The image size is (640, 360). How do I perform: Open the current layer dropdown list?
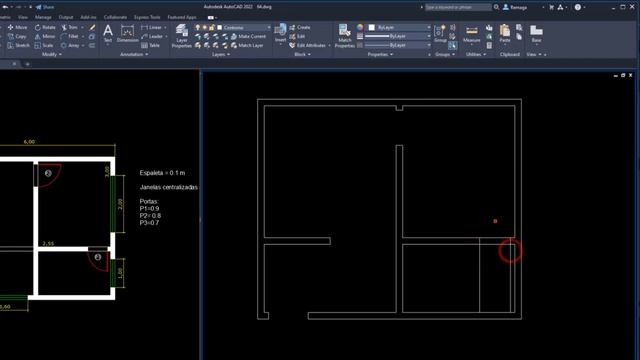tap(269, 27)
